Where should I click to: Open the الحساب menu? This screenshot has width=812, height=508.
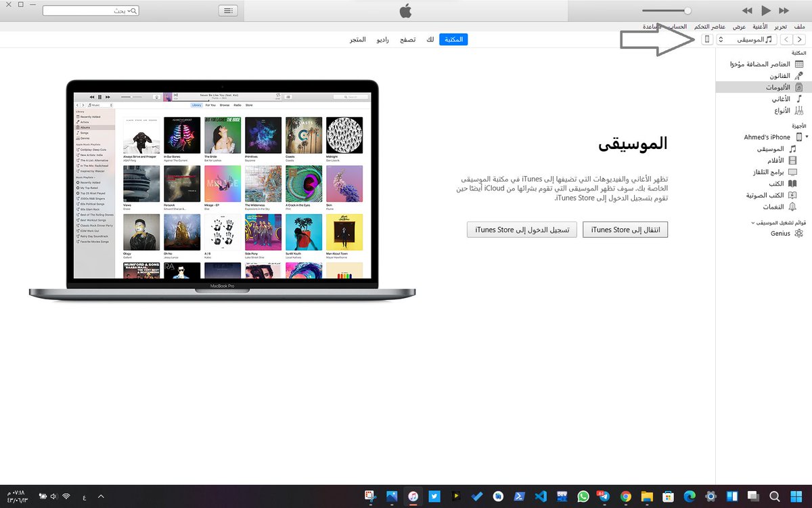[677, 26]
